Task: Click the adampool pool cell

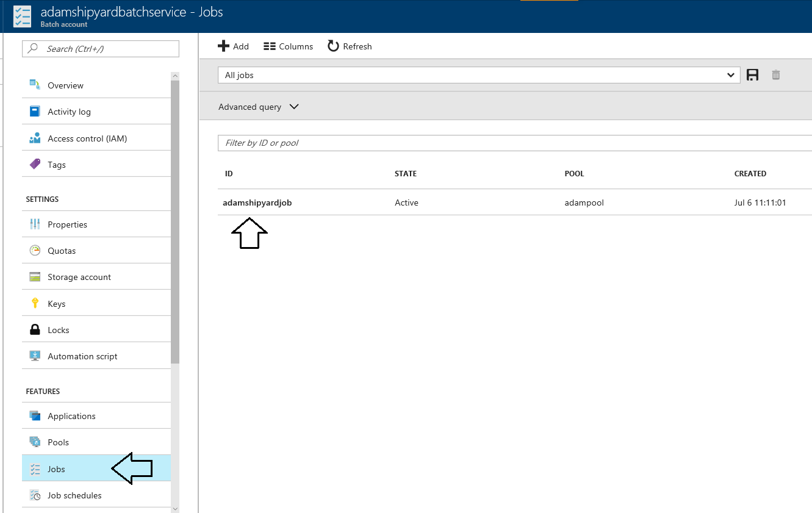Action: coord(584,203)
